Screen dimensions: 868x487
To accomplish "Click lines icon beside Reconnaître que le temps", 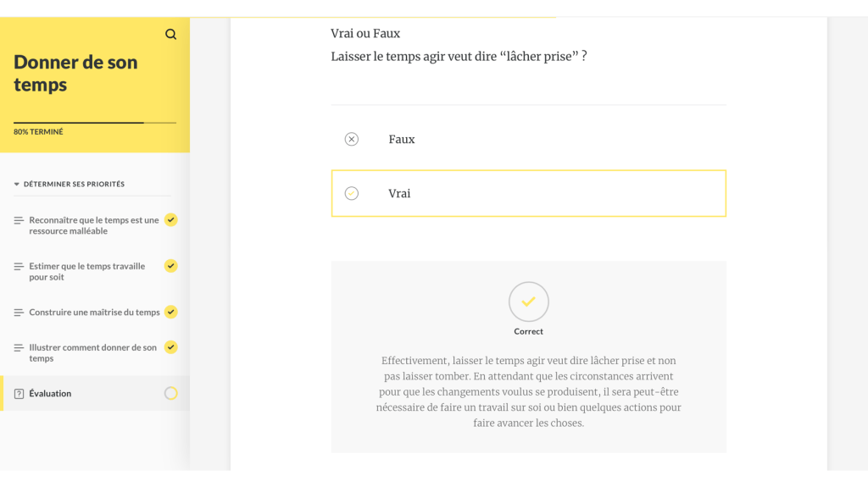I will pyautogui.click(x=19, y=220).
